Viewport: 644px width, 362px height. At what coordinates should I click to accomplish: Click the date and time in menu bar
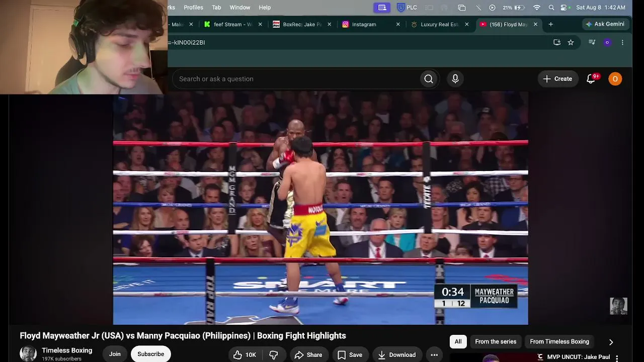601,8
